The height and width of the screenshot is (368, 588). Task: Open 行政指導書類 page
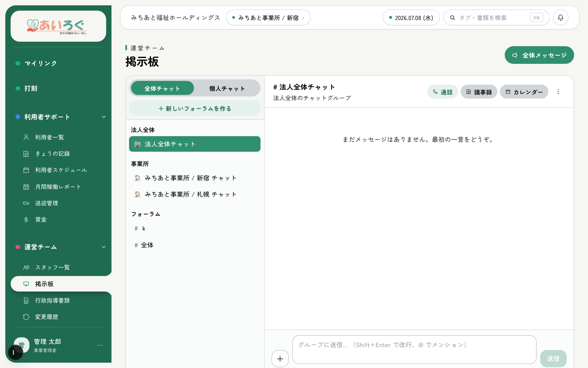tap(52, 301)
